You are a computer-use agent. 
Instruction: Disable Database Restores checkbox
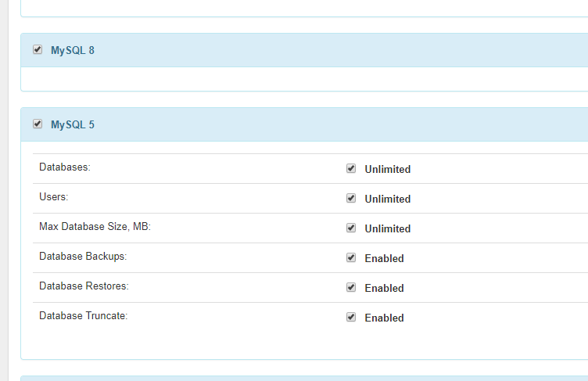[x=351, y=287]
